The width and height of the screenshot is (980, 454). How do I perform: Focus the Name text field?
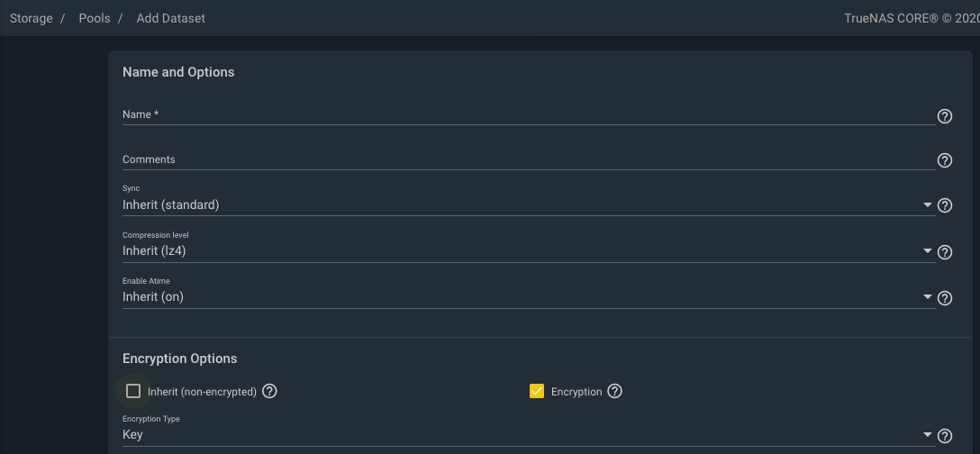tap(527, 114)
